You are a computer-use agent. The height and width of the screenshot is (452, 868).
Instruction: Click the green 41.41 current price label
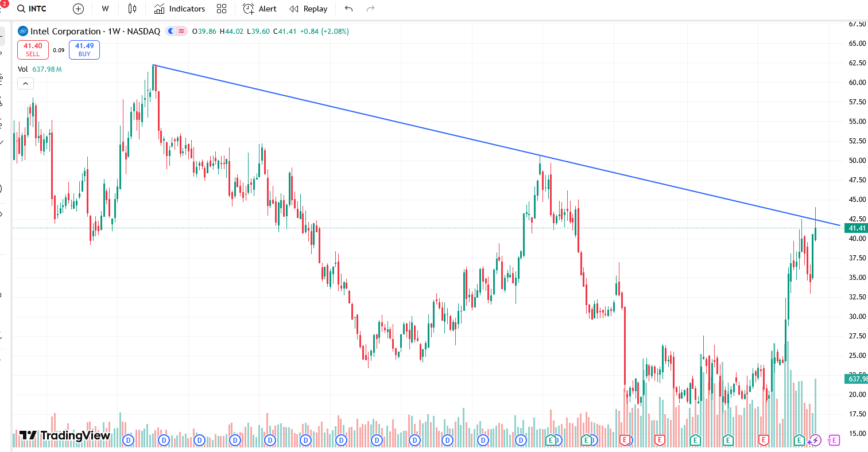point(856,228)
